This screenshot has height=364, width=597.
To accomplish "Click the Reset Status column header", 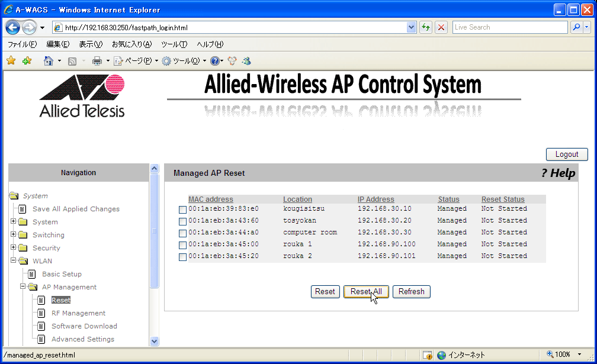I will click(x=503, y=199).
